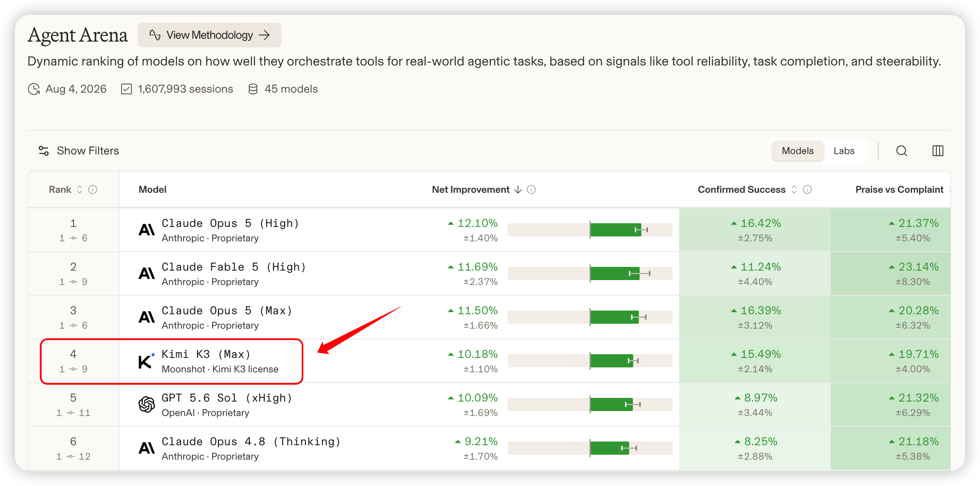
Task: Open the Claude Opus 5 (Max) model name
Action: [227, 311]
